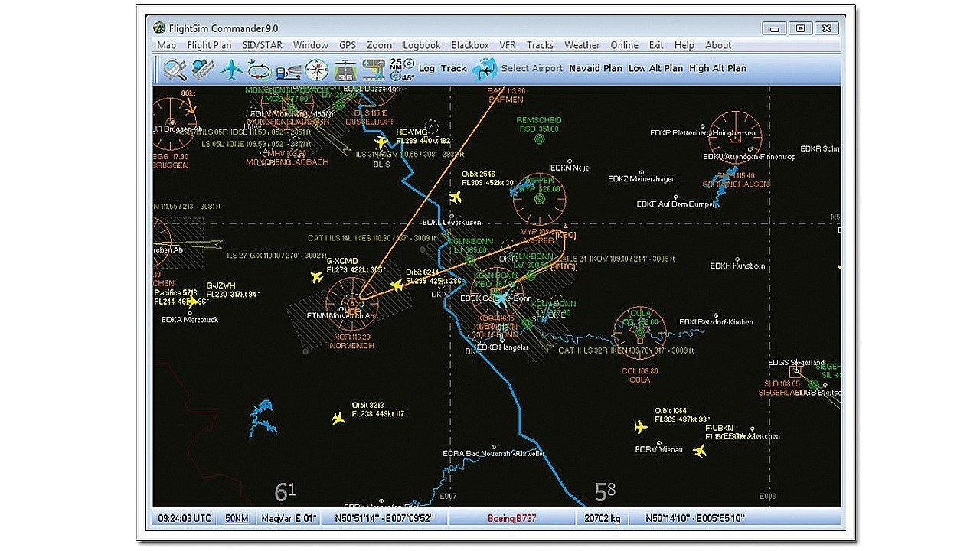Click the EDKA Merzbruck airport label
980x551 pixels.
(189, 319)
